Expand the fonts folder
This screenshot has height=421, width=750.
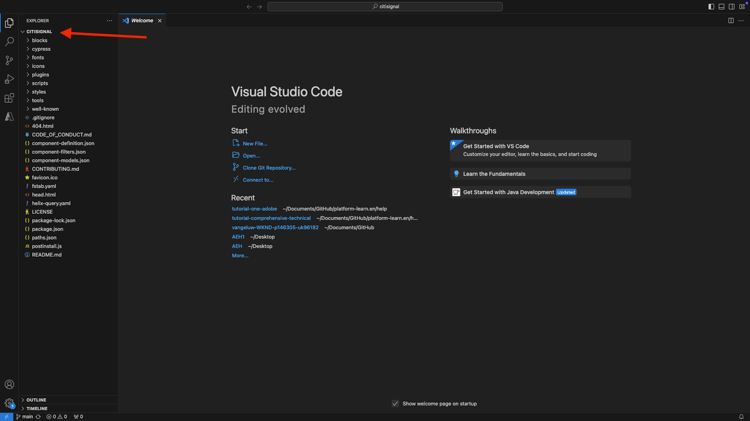pyautogui.click(x=38, y=57)
